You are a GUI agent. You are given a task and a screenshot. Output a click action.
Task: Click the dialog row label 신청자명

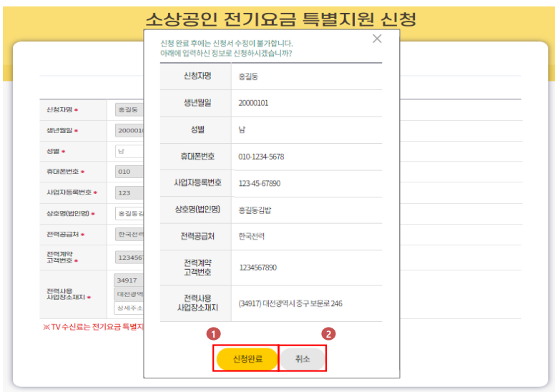[197, 76]
